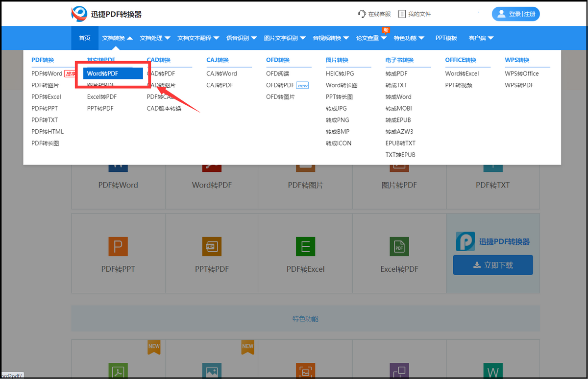Select 转成PNG menu entry
588x379 pixels.
pyautogui.click(x=337, y=120)
